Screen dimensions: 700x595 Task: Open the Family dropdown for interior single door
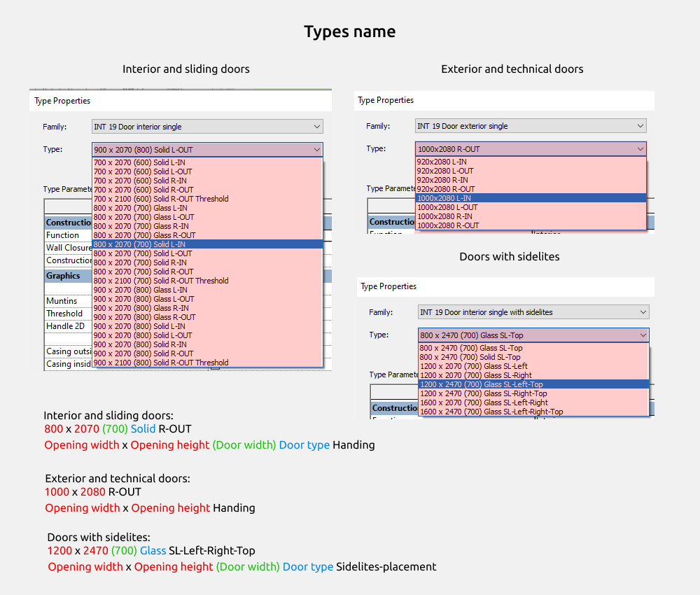[x=207, y=127]
